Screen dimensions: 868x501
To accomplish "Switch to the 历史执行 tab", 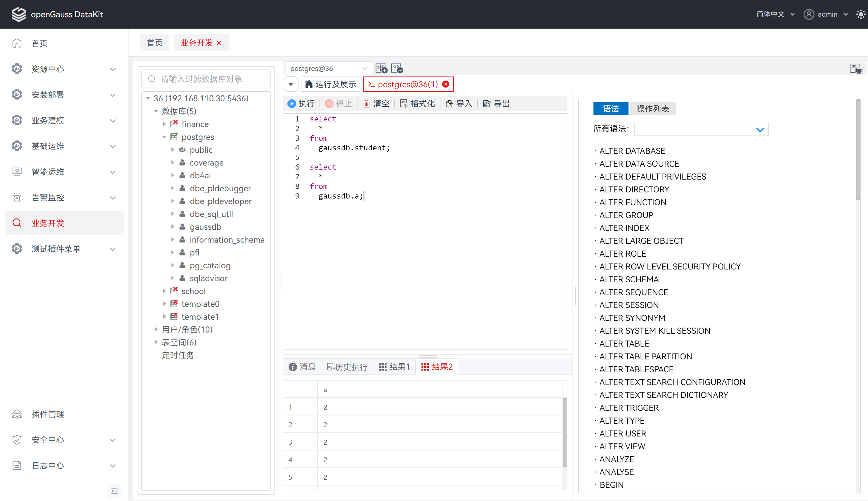I will tap(347, 367).
